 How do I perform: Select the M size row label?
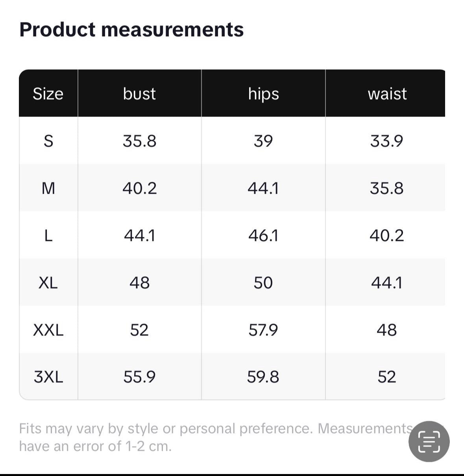pos(48,188)
